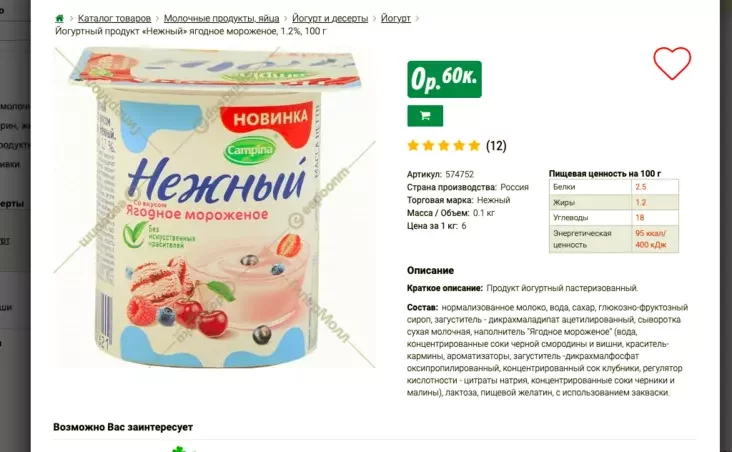Click the Возможно Вас заинтересует heading

[123, 427]
